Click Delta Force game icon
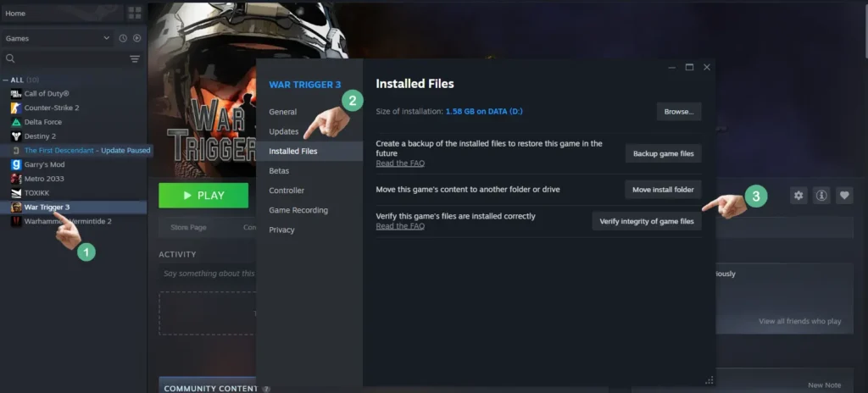 click(16, 122)
